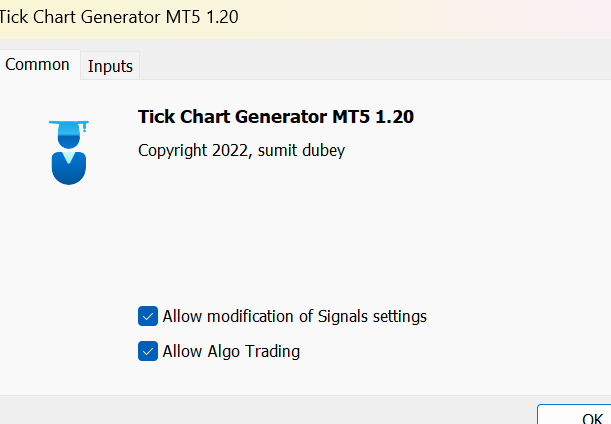Click the dialog title bar text

[x=120, y=17]
